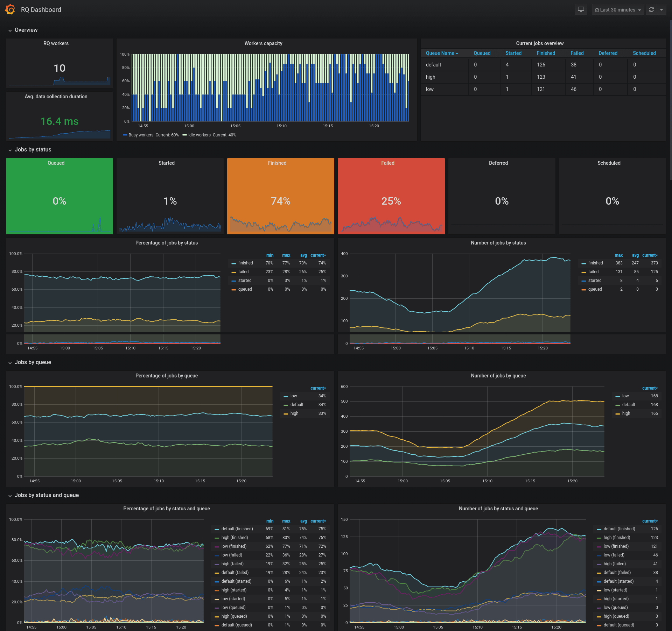The image size is (672, 631).
Task: Open the Failed stat panel title
Action: pos(388,163)
